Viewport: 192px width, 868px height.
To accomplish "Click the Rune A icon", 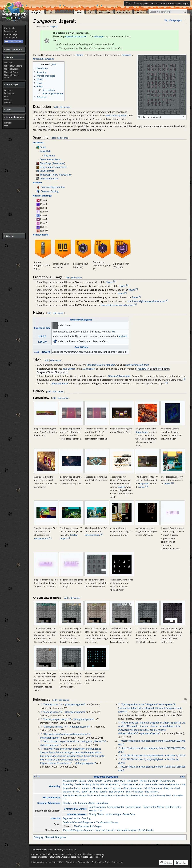I will coord(38,200).
